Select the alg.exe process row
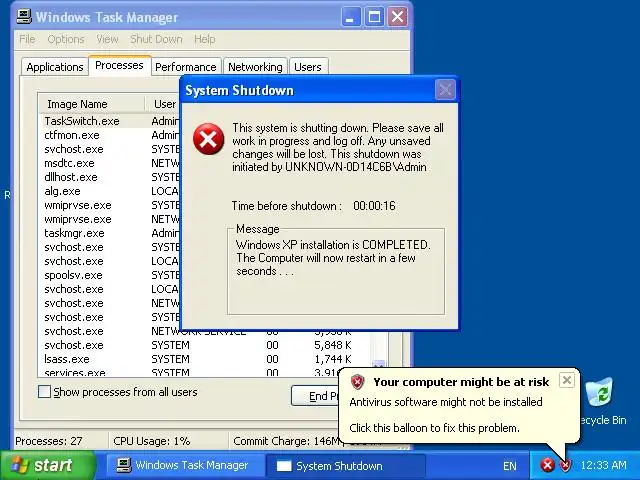This screenshot has height=480, width=640. (x=111, y=191)
